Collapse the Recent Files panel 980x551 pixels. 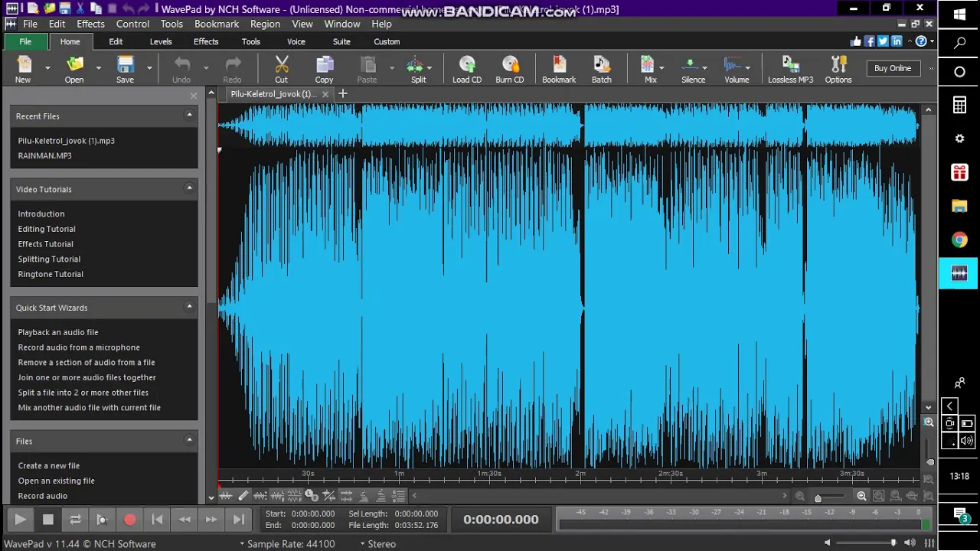coord(189,115)
